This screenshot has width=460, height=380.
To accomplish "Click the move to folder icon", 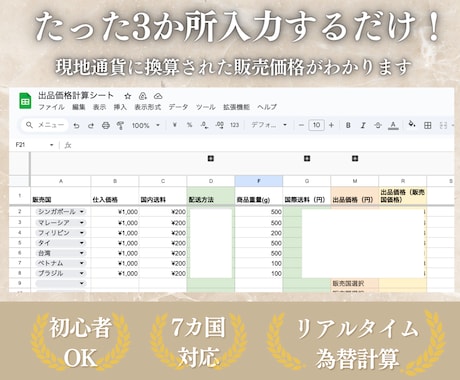I will click(x=143, y=96).
